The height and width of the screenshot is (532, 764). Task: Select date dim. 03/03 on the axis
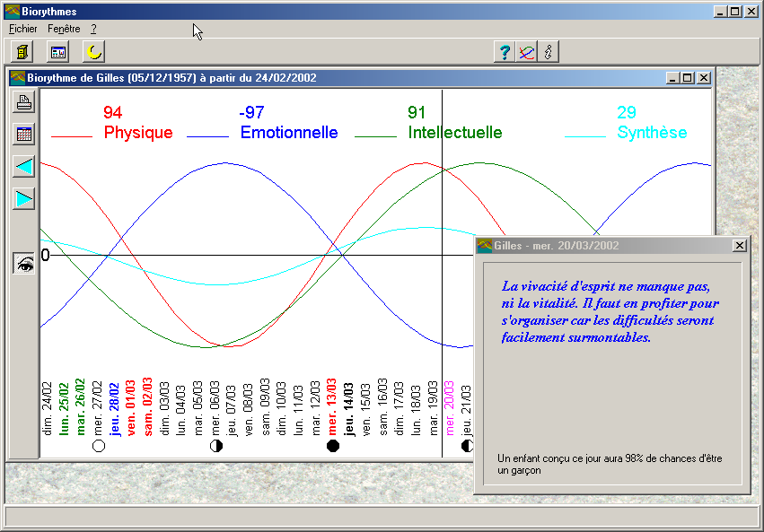click(164, 408)
